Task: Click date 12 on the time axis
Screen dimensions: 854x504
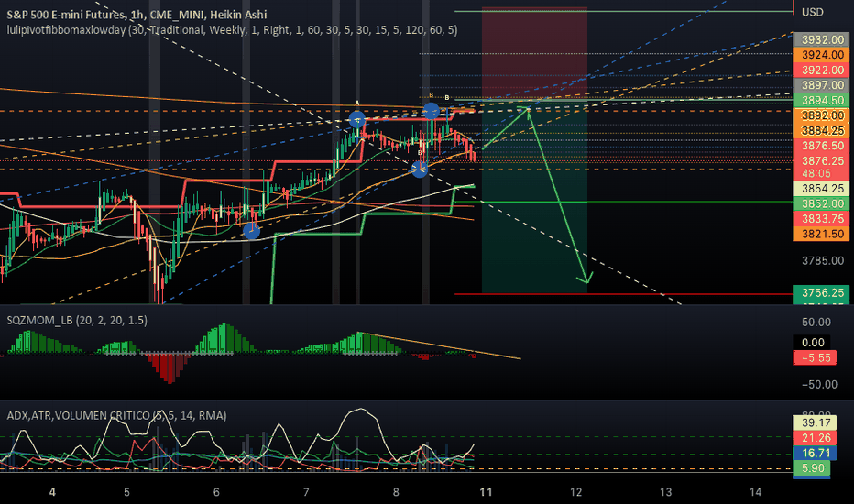Action: [575, 492]
